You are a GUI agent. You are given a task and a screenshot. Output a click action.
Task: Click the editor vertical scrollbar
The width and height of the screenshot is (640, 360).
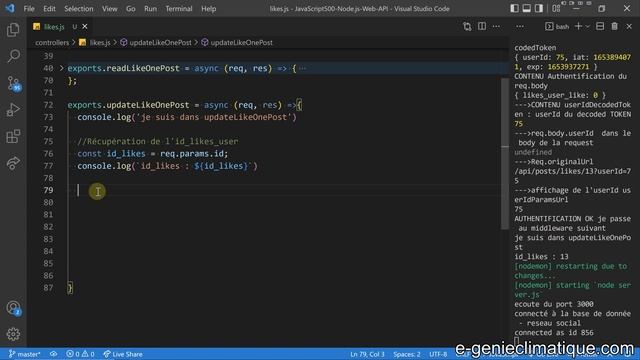pos(505,153)
